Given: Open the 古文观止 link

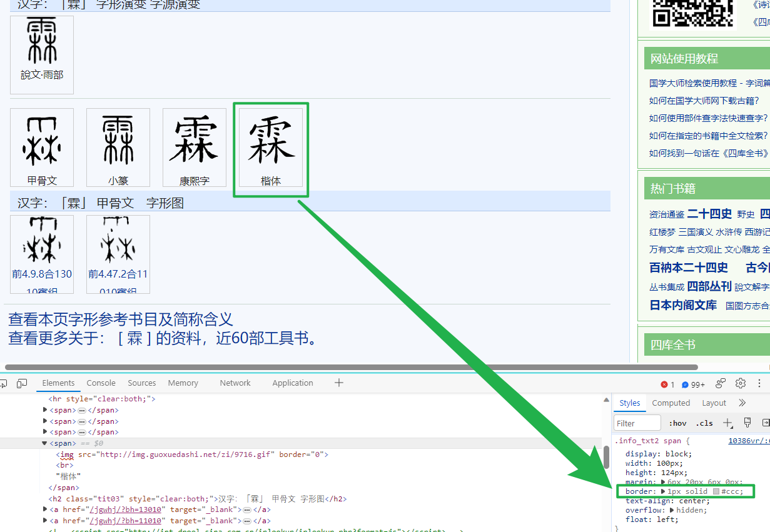Looking at the screenshot, I should point(704,249).
